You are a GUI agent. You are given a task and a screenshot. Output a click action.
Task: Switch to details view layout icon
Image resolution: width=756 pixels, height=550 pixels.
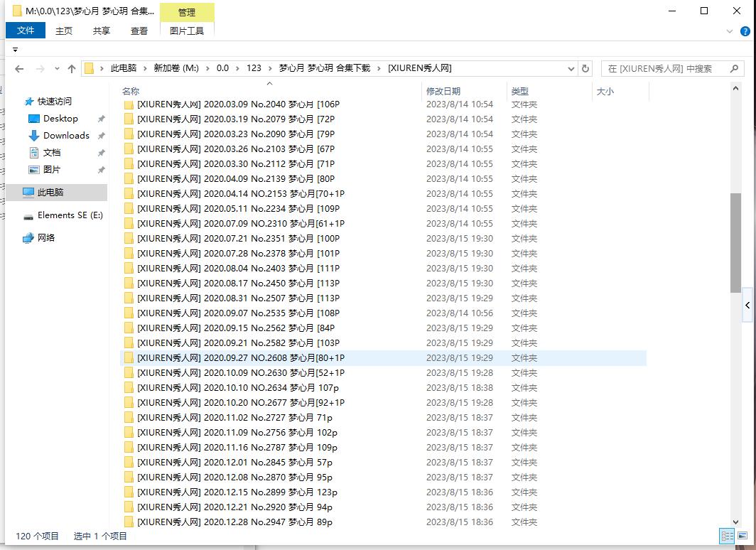tap(727, 536)
